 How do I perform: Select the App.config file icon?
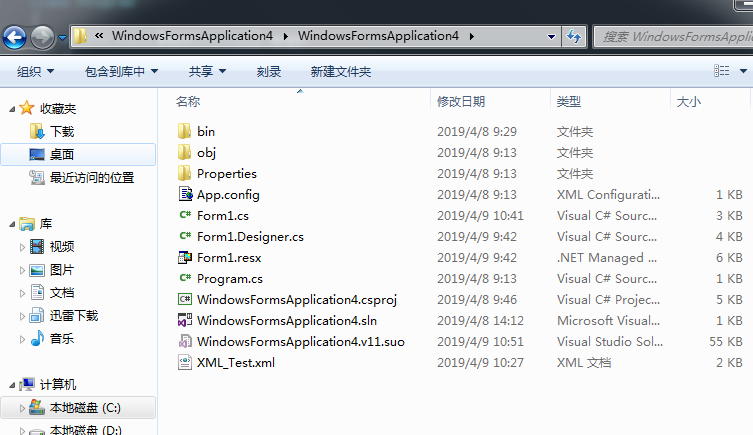point(185,194)
